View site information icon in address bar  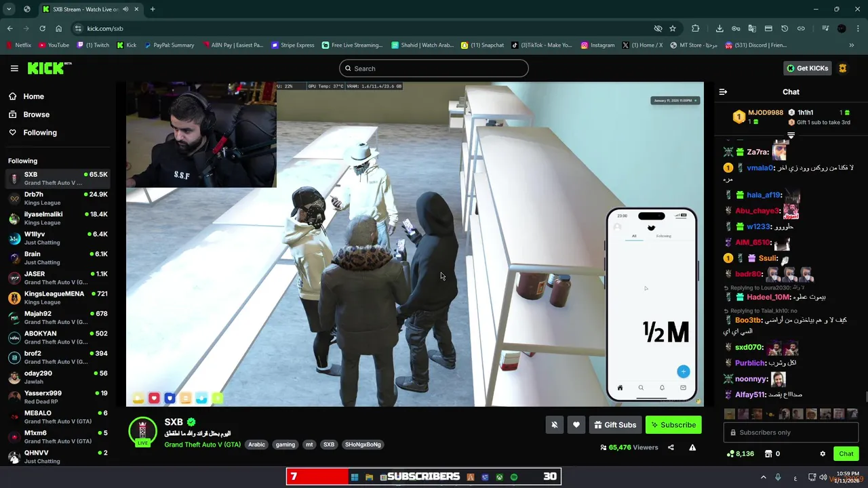coord(78,28)
